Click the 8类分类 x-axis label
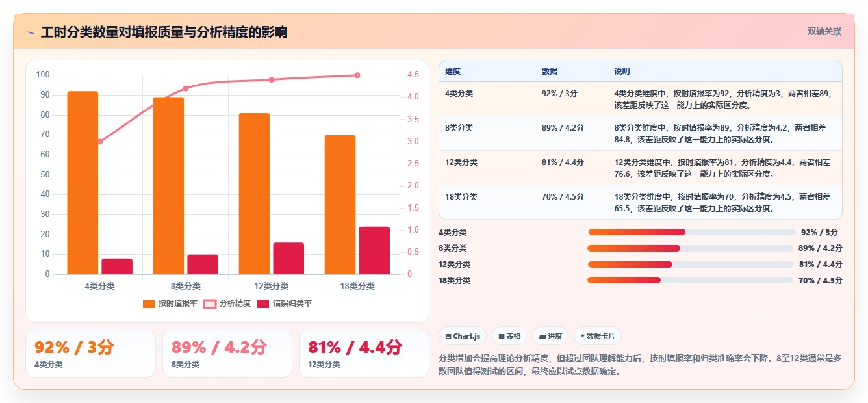The width and height of the screenshot is (868, 403). (185, 286)
